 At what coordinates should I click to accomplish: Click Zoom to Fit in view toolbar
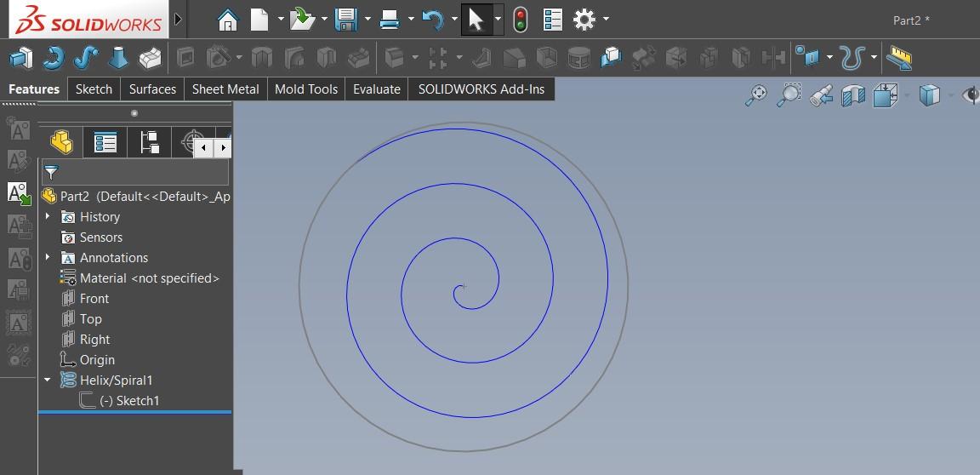[756, 95]
